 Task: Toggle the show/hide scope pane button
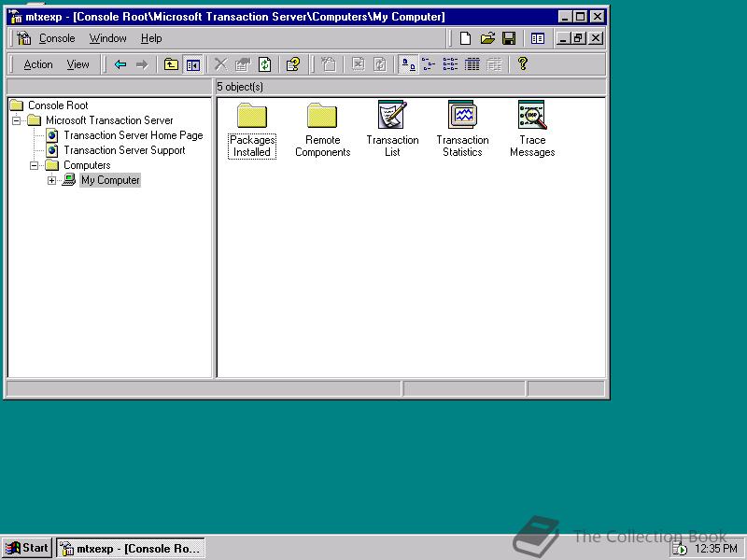pyautogui.click(x=193, y=64)
